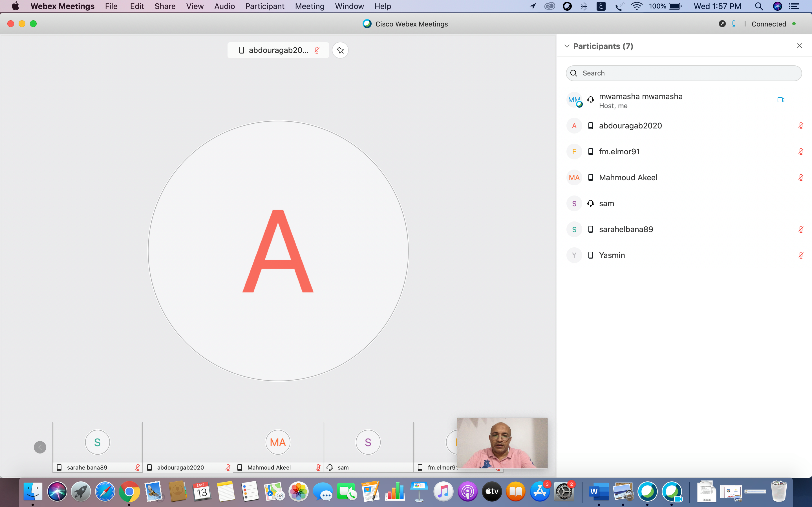Screen dimensions: 812x507
Task: Click phone device icon beside Yasmin
Action: point(591,255)
